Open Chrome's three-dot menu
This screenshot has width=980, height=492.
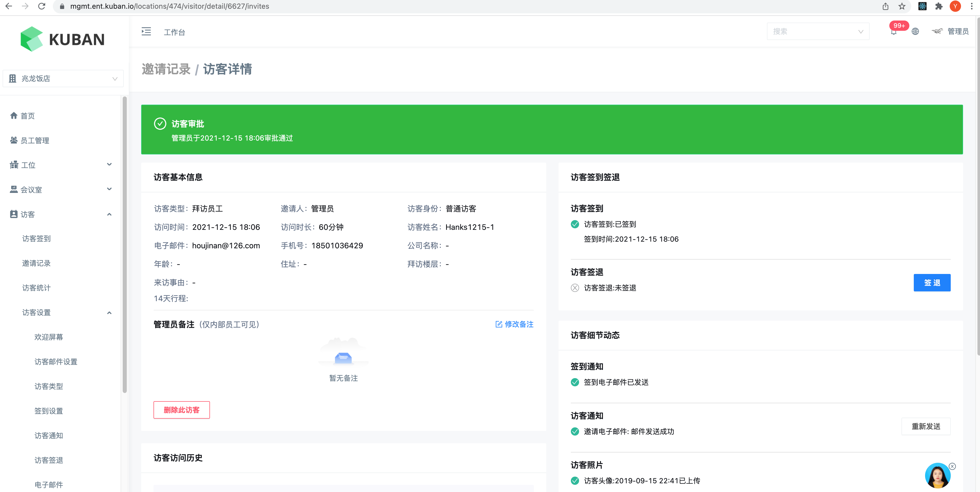pos(971,6)
